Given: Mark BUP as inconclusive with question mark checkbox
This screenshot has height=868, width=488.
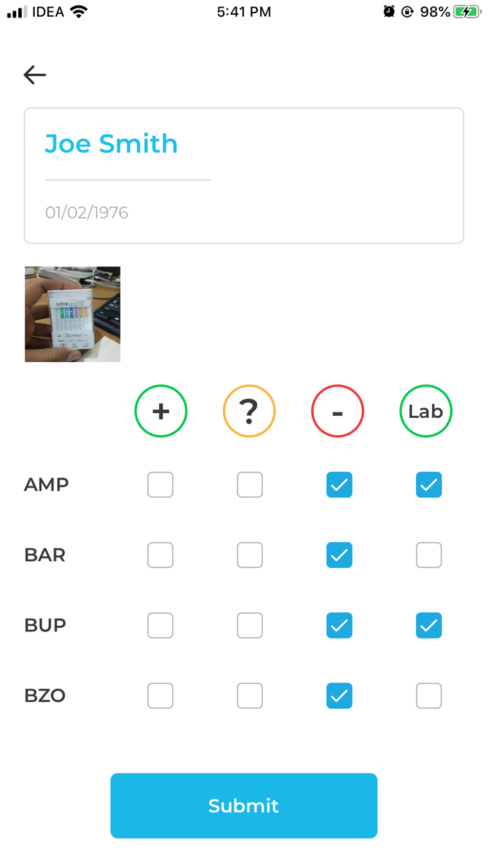Looking at the screenshot, I should [x=249, y=625].
